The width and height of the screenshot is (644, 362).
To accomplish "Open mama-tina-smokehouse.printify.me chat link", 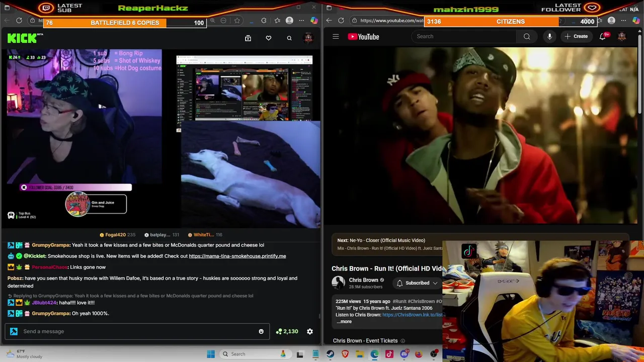I will [x=237, y=256].
